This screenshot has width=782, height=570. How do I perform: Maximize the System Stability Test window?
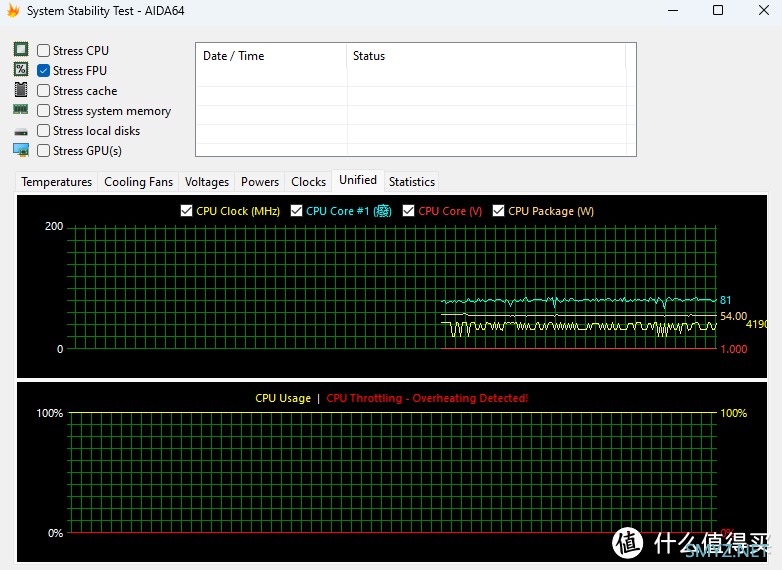pyautogui.click(x=718, y=10)
